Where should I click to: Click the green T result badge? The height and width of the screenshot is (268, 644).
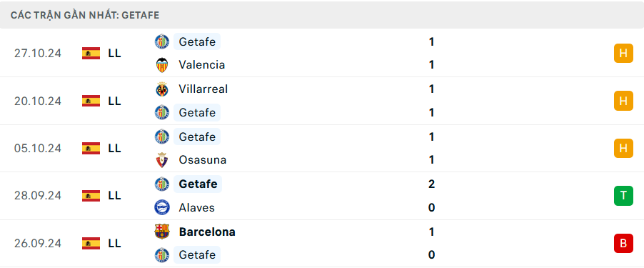pos(623,196)
